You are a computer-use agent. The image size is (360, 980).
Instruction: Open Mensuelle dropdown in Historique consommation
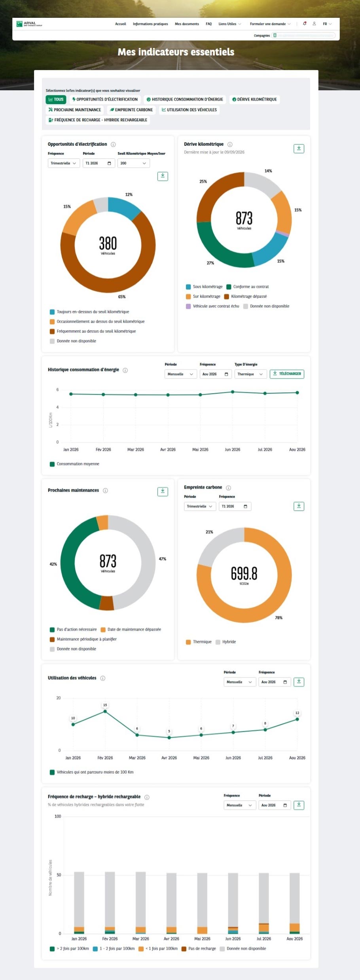tap(180, 374)
